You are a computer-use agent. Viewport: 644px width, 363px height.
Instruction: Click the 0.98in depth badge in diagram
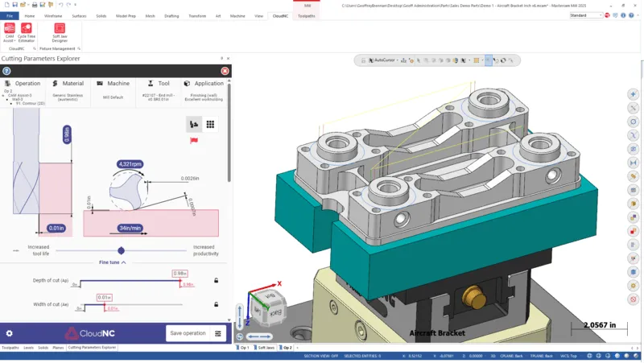(x=67, y=134)
